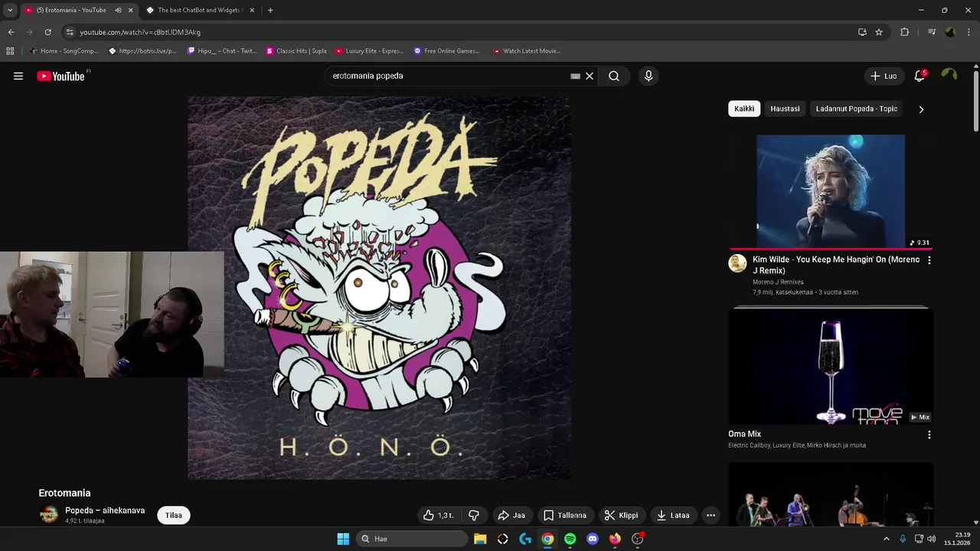Bookmark this page with the star icon
The width and height of the screenshot is (980, 551).
pos(879,32)
